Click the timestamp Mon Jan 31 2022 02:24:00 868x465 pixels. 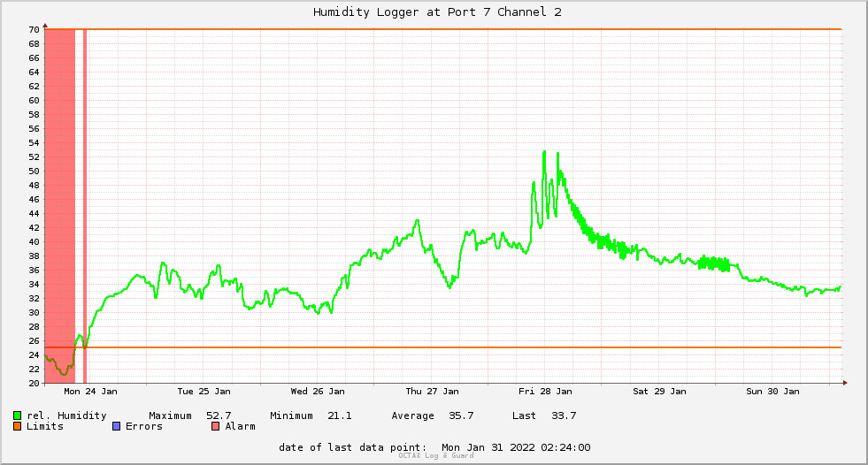pos(516,447)
